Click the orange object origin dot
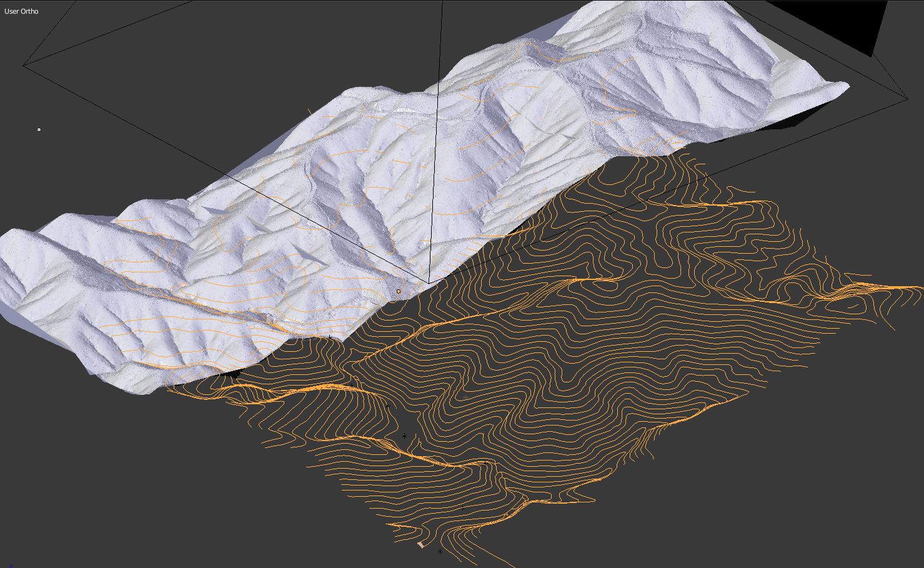The width and height of the screenshot is (924, 568). point(399,291)
